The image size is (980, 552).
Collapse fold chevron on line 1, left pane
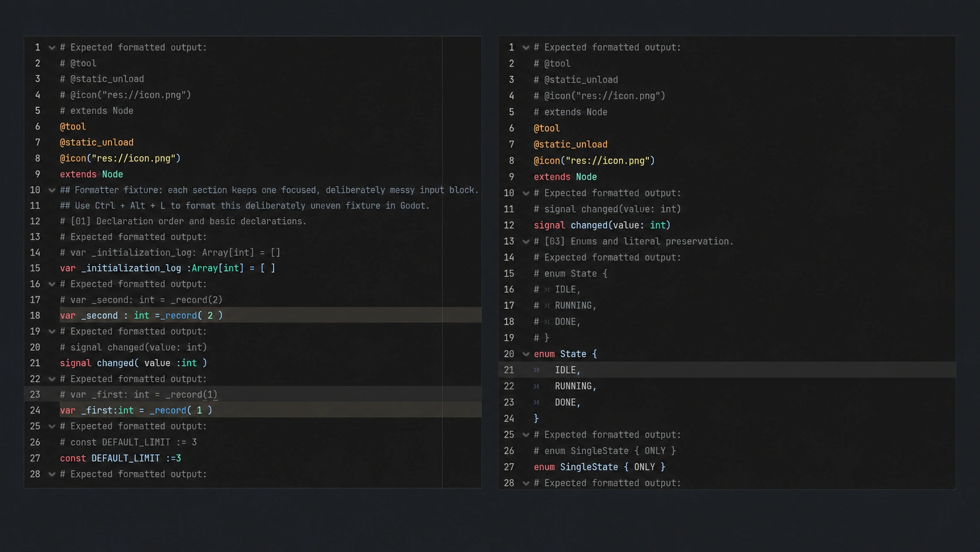click(x=52, y=48)
